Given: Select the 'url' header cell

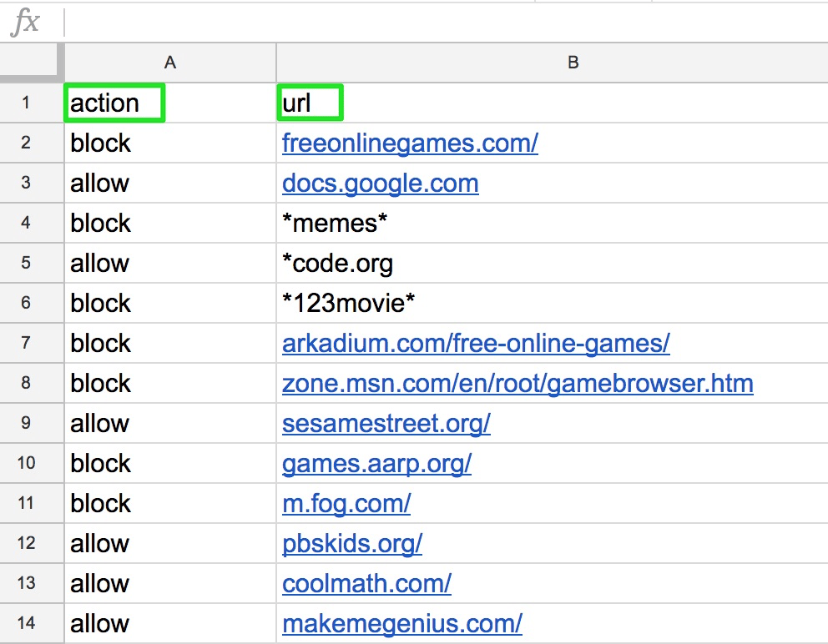Looking at the screenshot, I should (x=553, y=103).
